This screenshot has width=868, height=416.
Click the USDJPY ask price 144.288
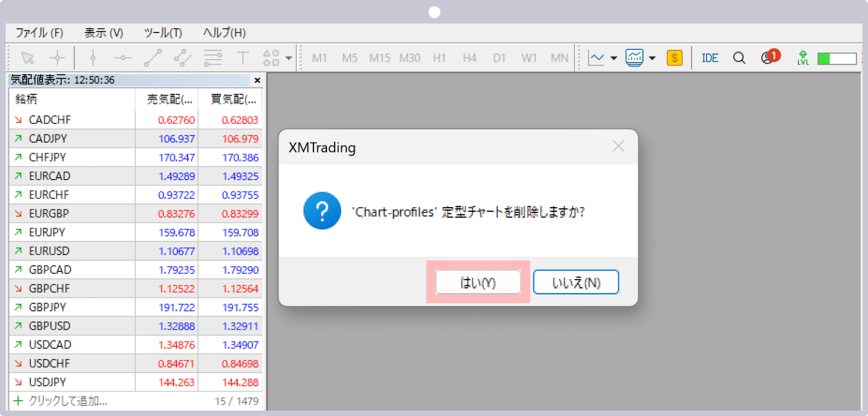tap(240, 383)
